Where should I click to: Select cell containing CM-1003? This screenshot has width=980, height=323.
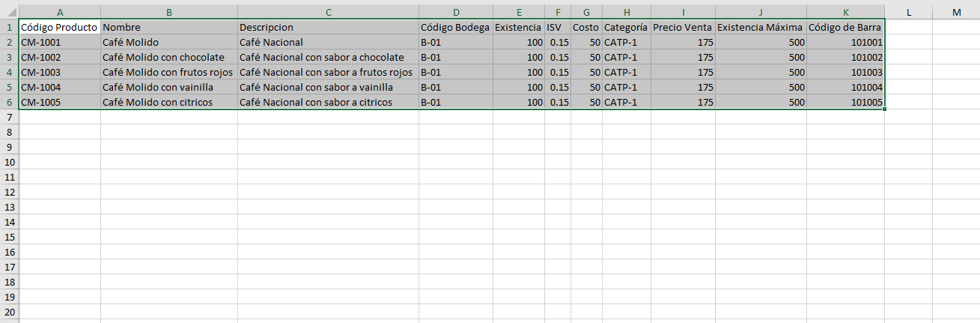coord(60,72)
